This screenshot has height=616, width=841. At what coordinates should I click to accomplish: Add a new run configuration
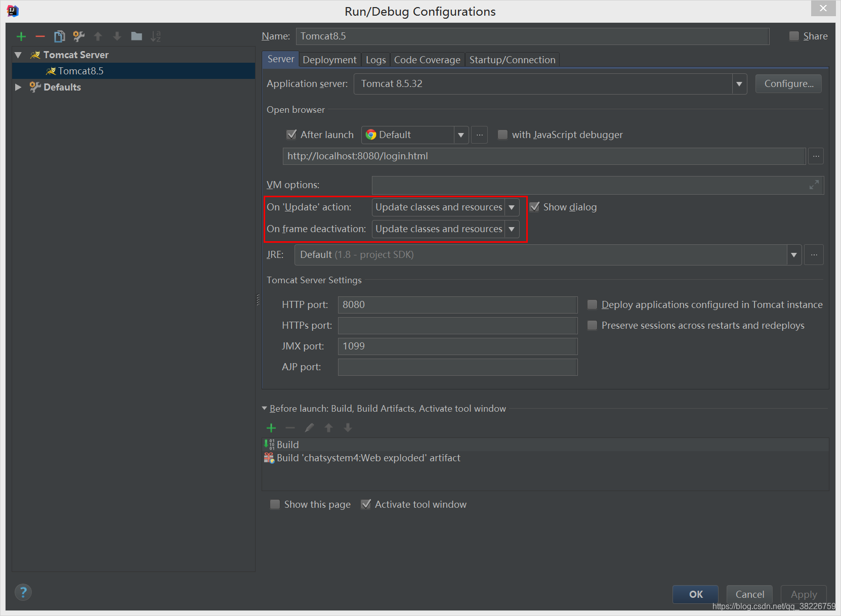tap(21, 36)
